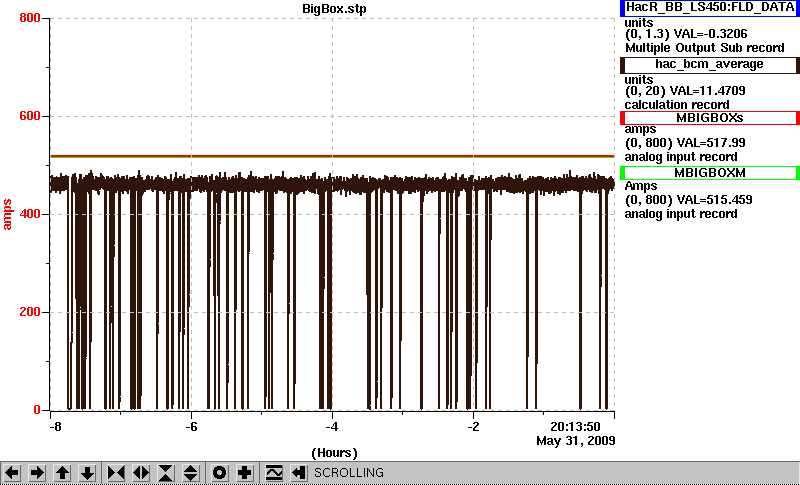Viewport: 800px width, 485px height.
Task: Click the May 31, 2009 date label
Action: tap(576, 441)
